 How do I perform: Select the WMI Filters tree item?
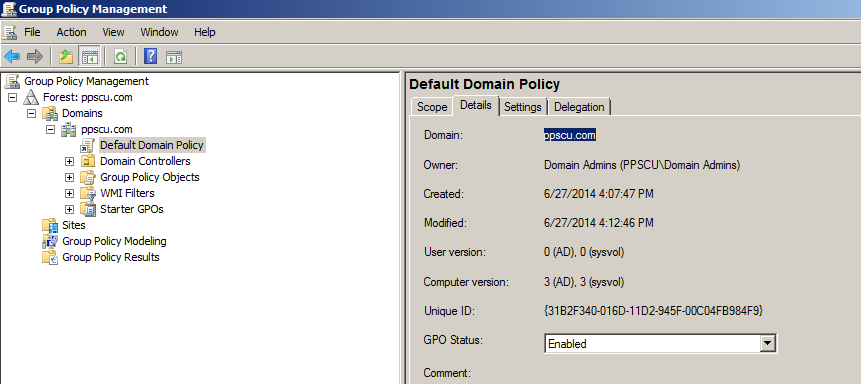[x=127, y=193]
